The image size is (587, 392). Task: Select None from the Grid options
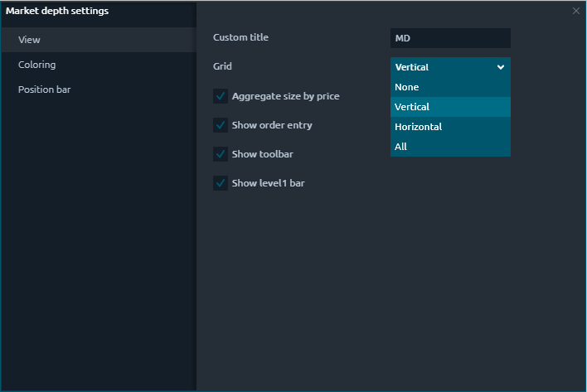click(x=407, y=87)
